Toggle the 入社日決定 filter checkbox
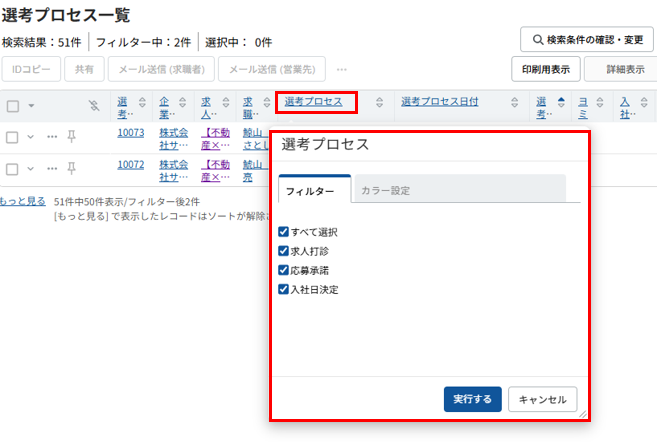The width and height of the screenshot is (668, 442). coord(284,289)
